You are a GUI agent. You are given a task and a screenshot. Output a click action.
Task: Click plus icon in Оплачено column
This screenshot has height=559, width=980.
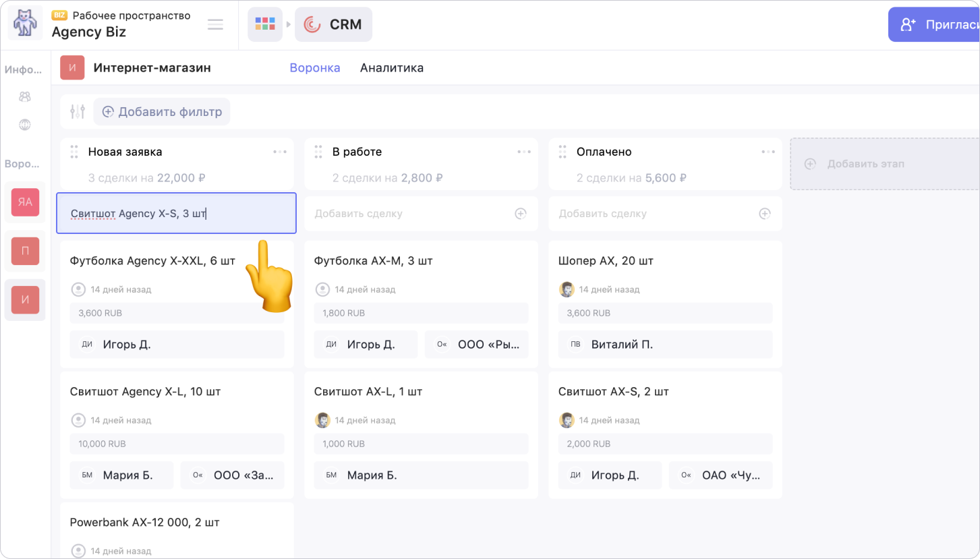(x=764, y=214)
